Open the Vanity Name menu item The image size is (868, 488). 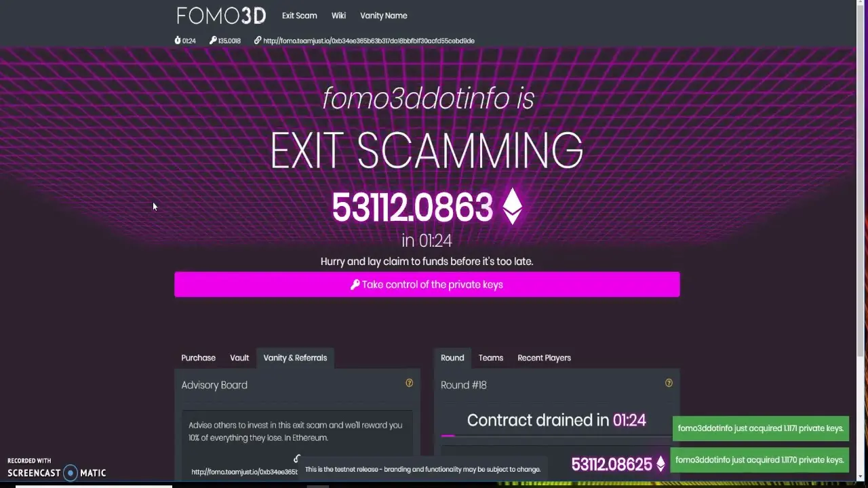[384, 16]
